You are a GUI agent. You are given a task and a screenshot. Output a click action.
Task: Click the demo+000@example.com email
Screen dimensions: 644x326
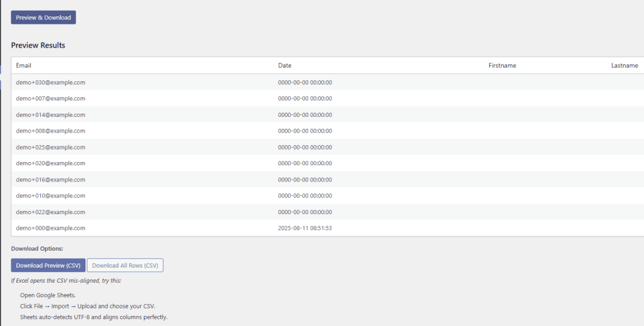(x=50, y=228)
